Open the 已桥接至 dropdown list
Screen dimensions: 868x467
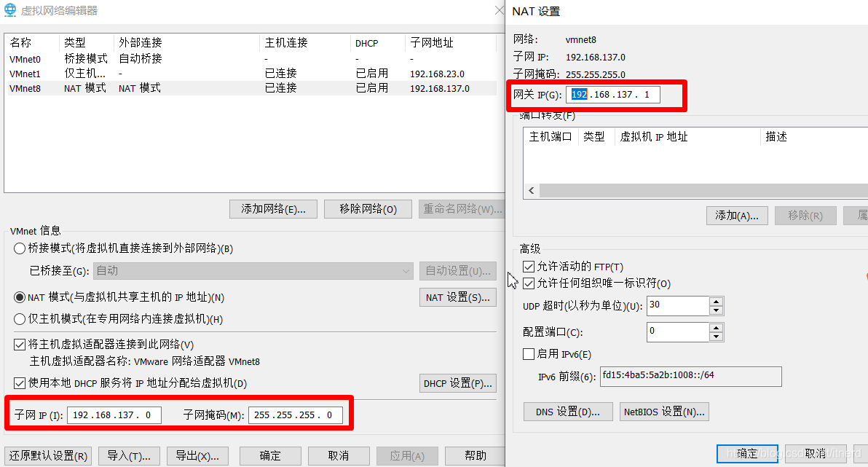[253, 271]
